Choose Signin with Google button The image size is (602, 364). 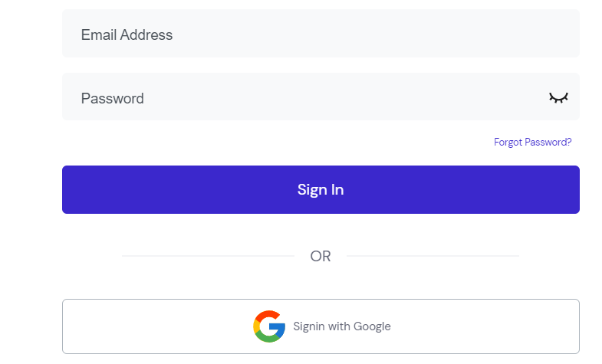click(321, 326)
